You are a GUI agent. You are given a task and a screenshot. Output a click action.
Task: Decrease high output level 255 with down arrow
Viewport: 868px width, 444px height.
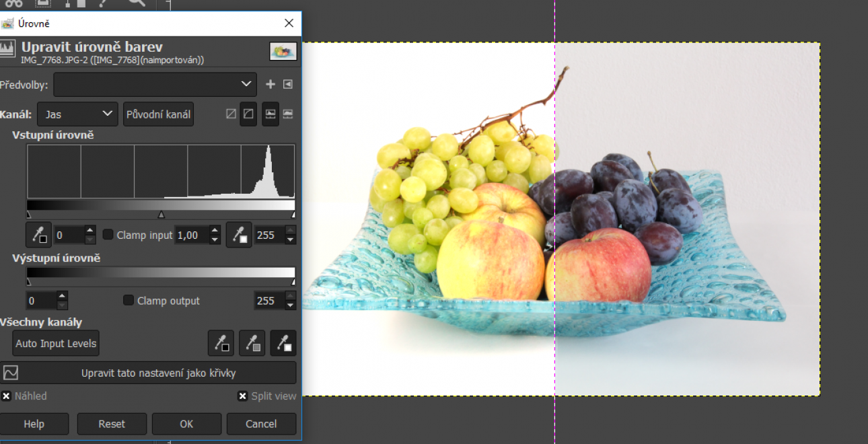tap(291, 305)
